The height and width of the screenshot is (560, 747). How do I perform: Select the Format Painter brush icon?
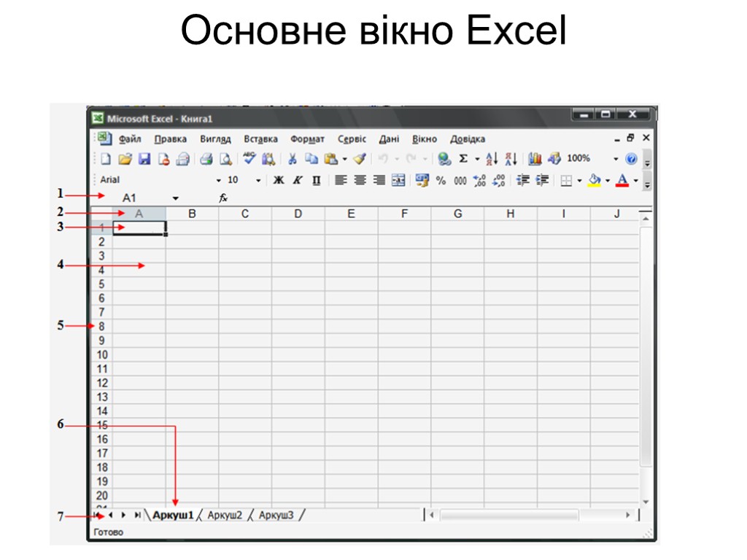tap(360, 159)
